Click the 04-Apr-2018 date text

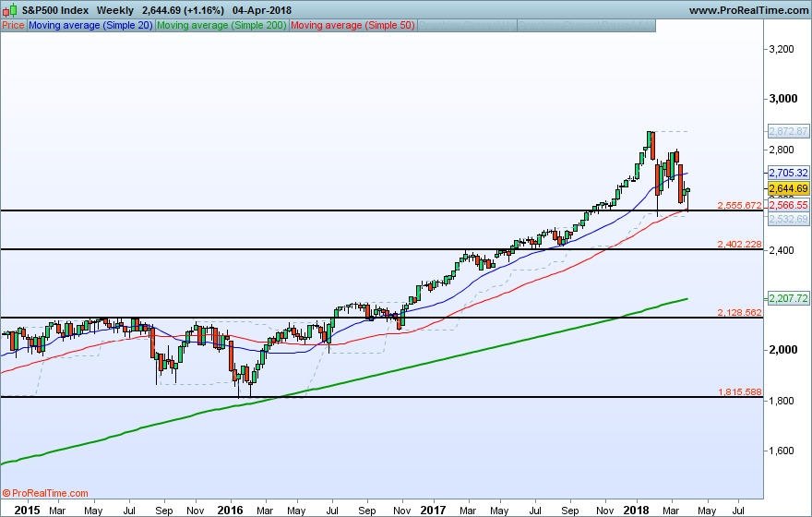point(261,10)
